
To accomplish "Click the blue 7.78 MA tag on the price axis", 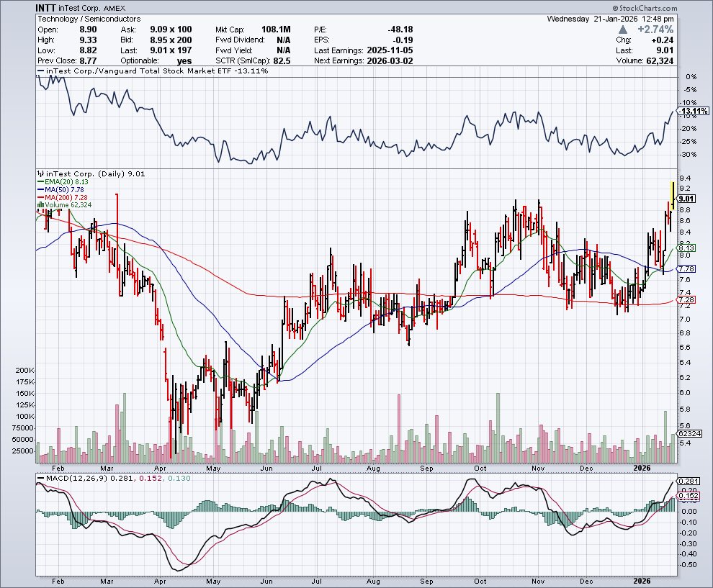I will pyautogui.click(x=686, y=269).
